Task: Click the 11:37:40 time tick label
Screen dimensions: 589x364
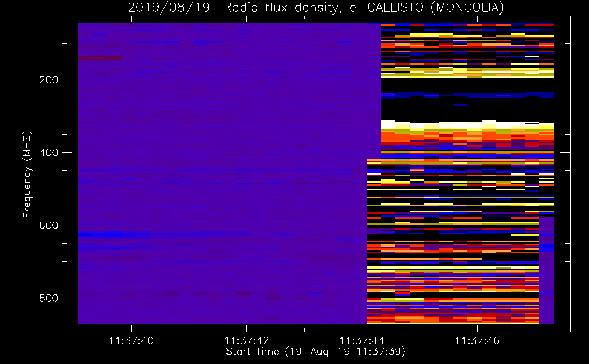Action: 131,341
